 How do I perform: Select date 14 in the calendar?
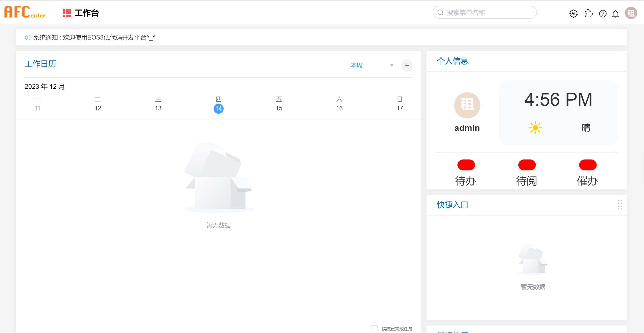pyautogui.click(x=219, y=108)
